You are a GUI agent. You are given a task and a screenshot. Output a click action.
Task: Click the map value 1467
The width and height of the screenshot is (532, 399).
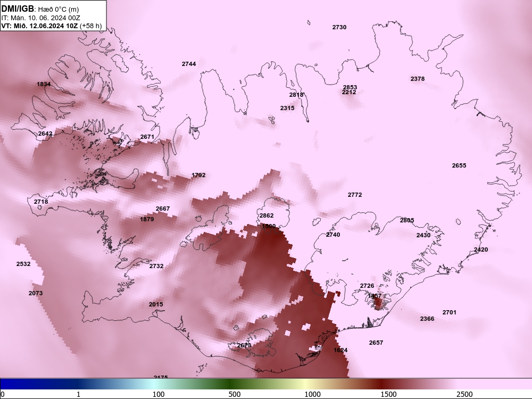(375, 296)
